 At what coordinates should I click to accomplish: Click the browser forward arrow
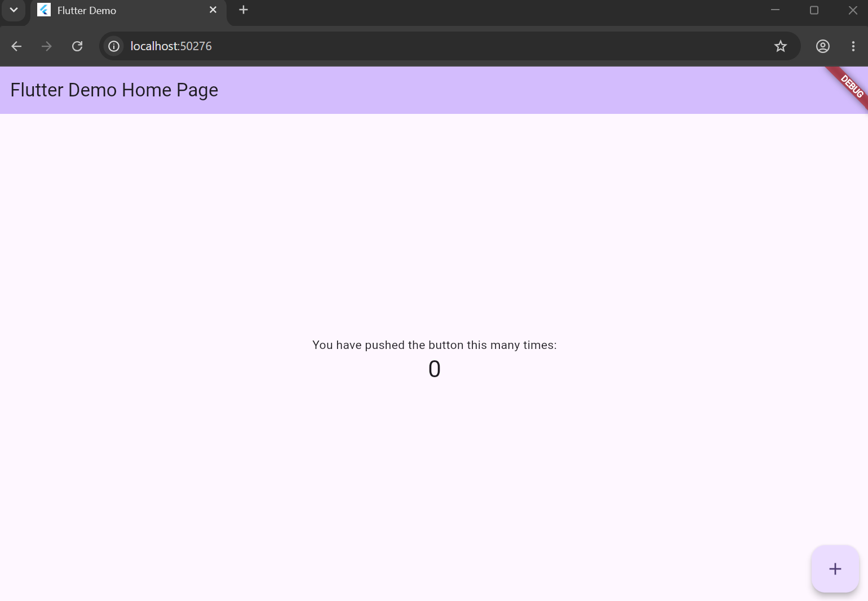(x=47, y=46)
